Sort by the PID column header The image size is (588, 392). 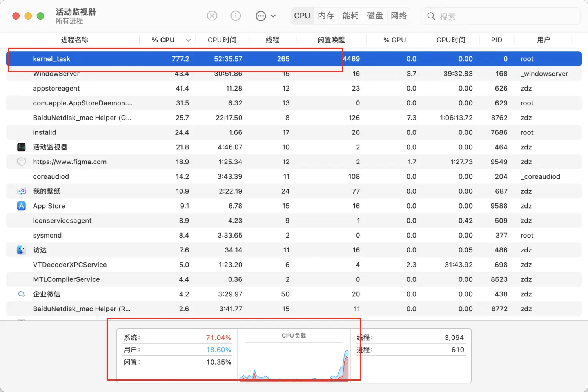[x=497, y=40]
